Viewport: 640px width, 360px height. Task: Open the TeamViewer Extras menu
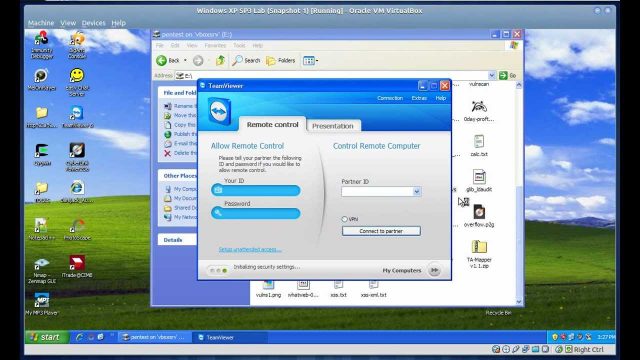tap(419, 98)
